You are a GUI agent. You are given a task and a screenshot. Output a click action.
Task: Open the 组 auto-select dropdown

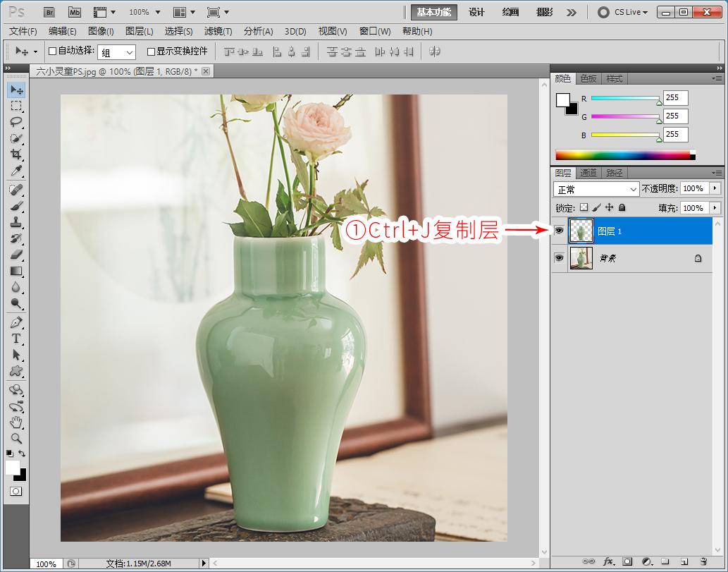tap(116, 52)
